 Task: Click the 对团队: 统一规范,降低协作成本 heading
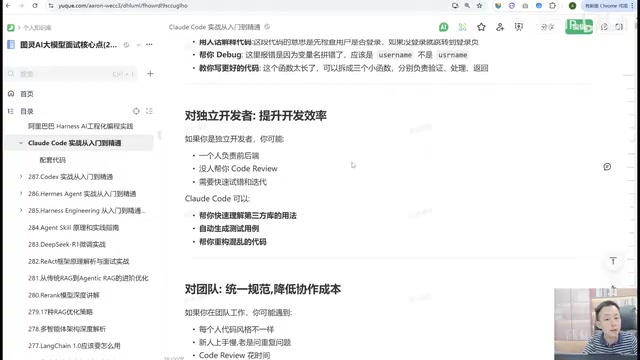[x=262, y=289]
